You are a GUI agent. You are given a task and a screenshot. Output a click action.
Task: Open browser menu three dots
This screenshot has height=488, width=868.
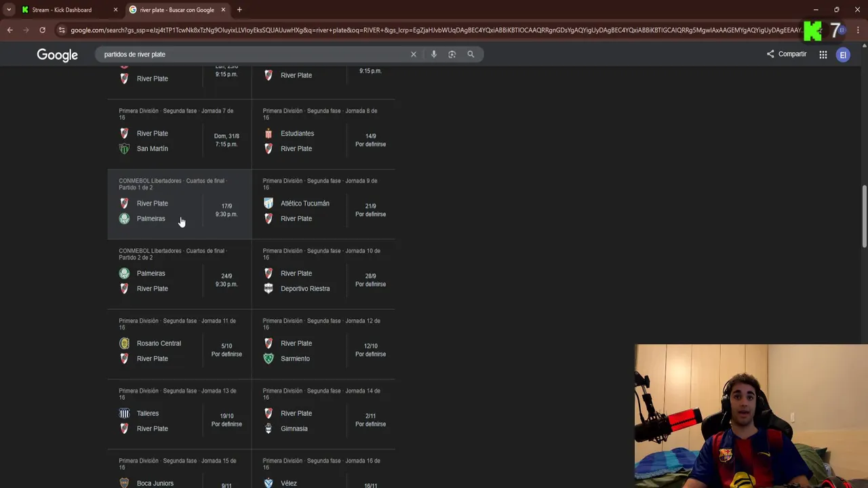click(x=858, y=30)
